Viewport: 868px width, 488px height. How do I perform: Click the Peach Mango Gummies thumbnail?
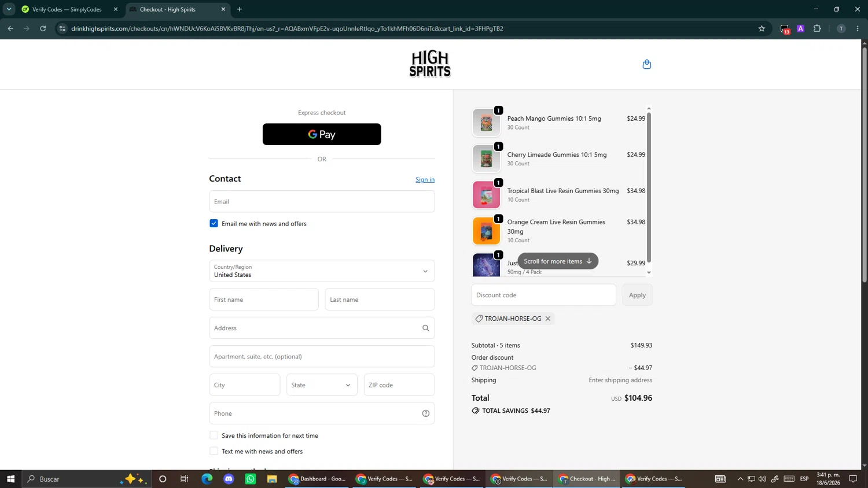[x=486, y=123]
